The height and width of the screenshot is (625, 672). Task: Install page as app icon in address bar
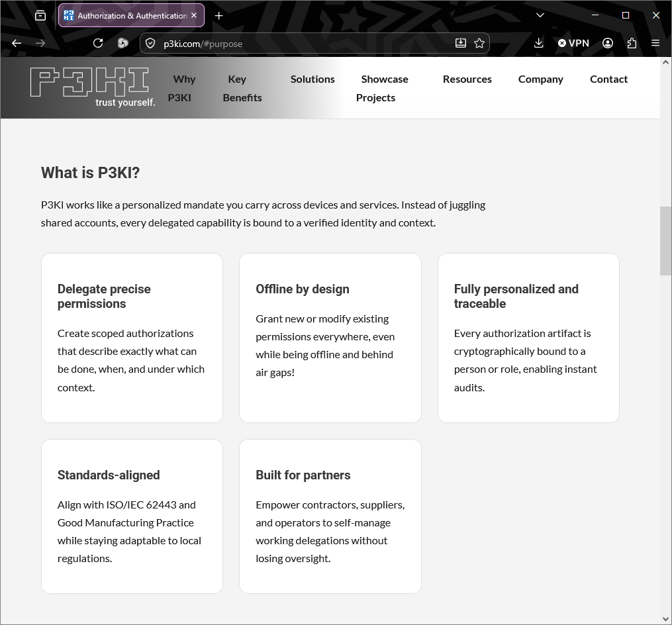pyautogui.click(x=461, y=43)
